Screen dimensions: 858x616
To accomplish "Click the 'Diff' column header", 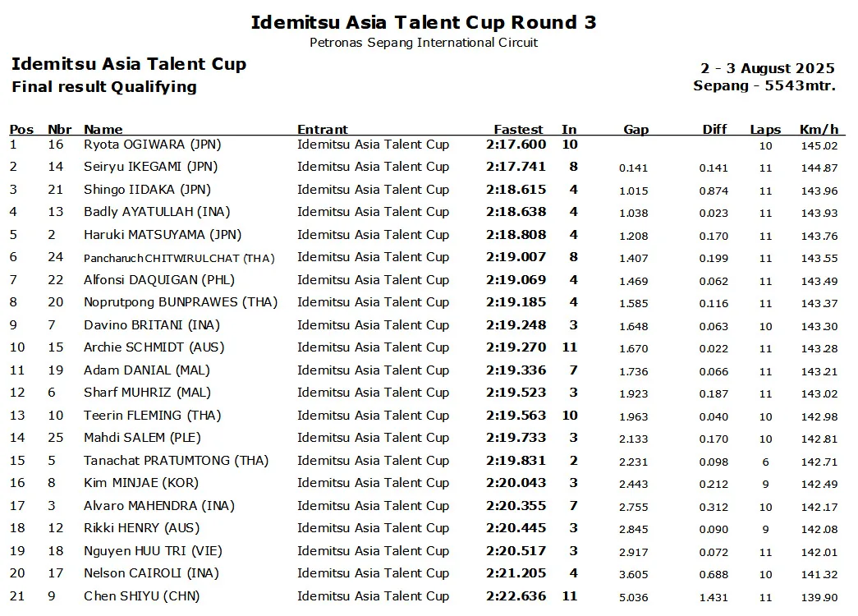I will click(714, 129).
